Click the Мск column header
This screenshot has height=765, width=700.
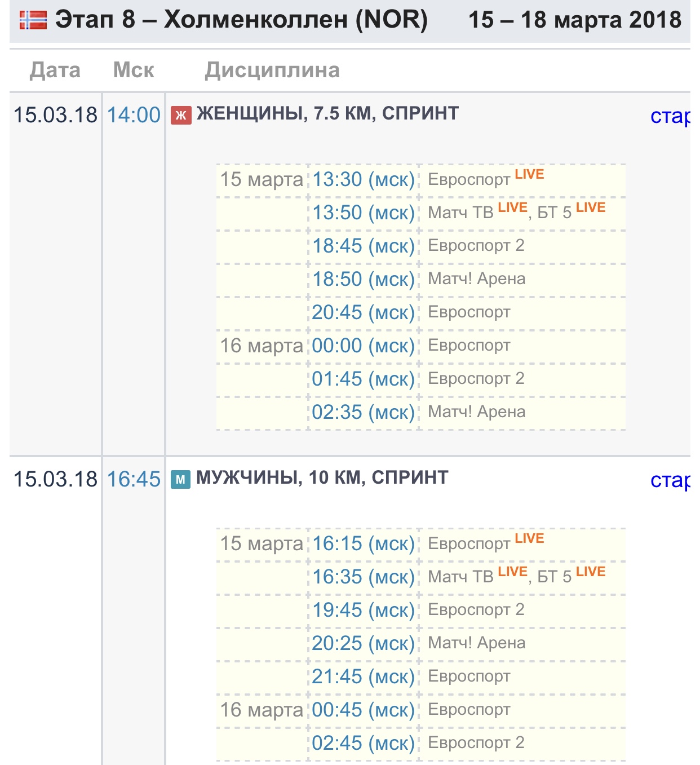tap(134, 70)
